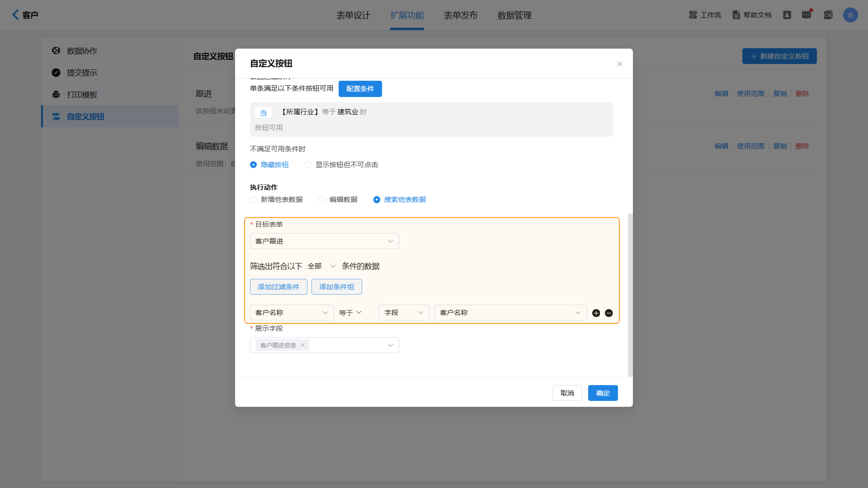Click the back arrow next to 客户
Viewport: 868px width, 488px height.
[15, 14]
